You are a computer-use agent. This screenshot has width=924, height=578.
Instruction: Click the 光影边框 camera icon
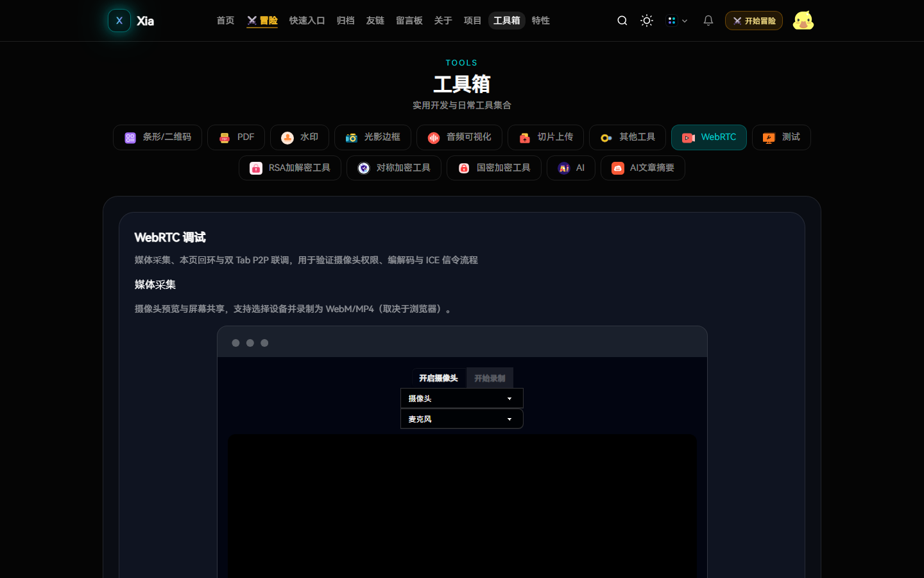(x=352, y=137)
